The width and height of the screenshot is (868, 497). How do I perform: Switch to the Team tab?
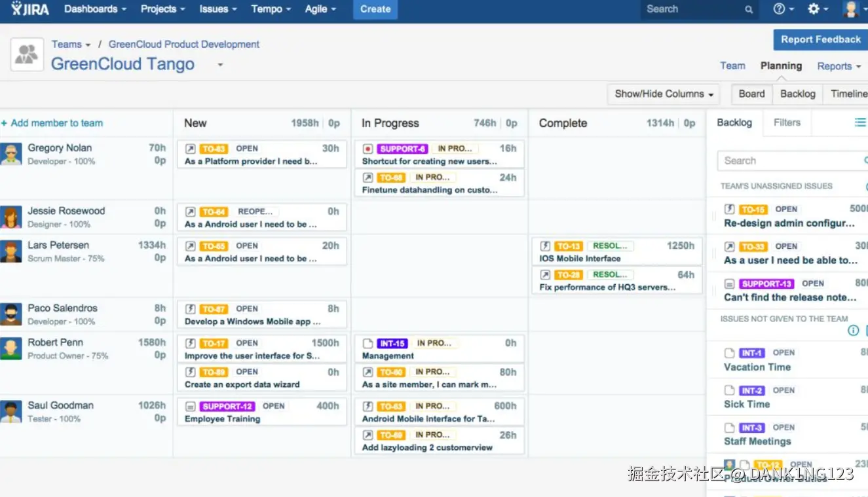click(x=732, y=65)
